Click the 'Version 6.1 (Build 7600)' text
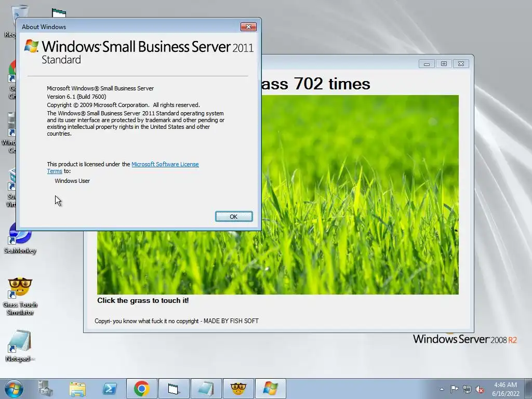 (x=76, y=97)
